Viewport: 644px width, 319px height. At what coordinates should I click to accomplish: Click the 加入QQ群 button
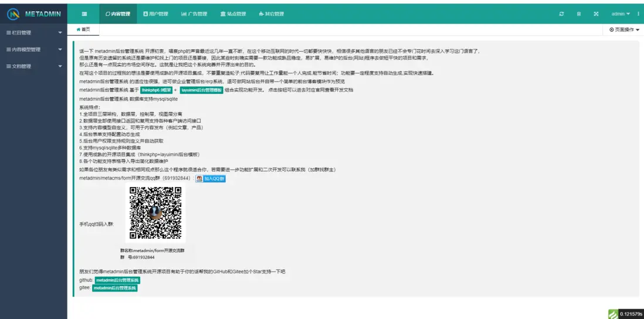point(211,179)
